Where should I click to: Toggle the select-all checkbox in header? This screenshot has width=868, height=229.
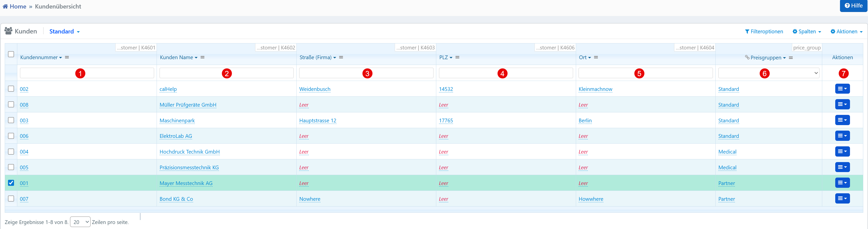tap(11, 54)
